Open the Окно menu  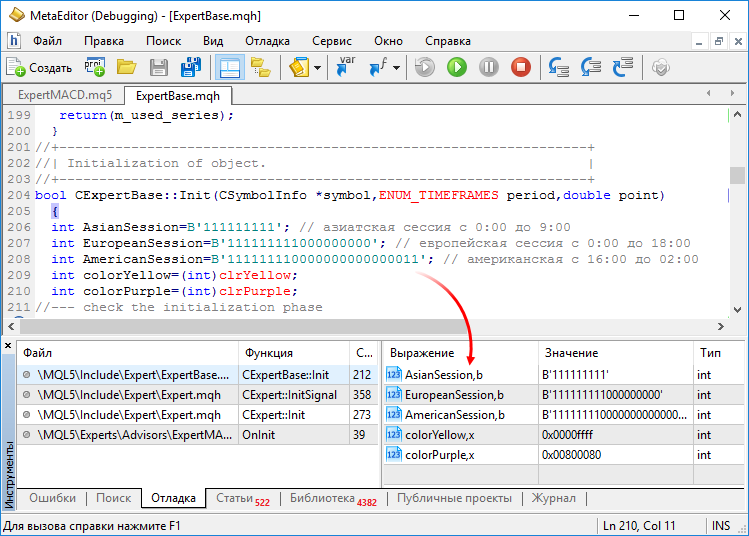(x=388, y=41)
